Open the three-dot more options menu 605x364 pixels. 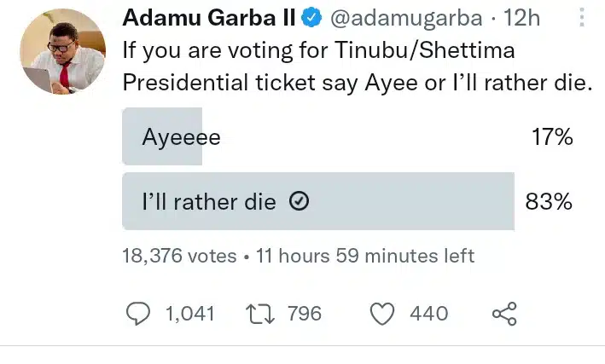[582, 18]
